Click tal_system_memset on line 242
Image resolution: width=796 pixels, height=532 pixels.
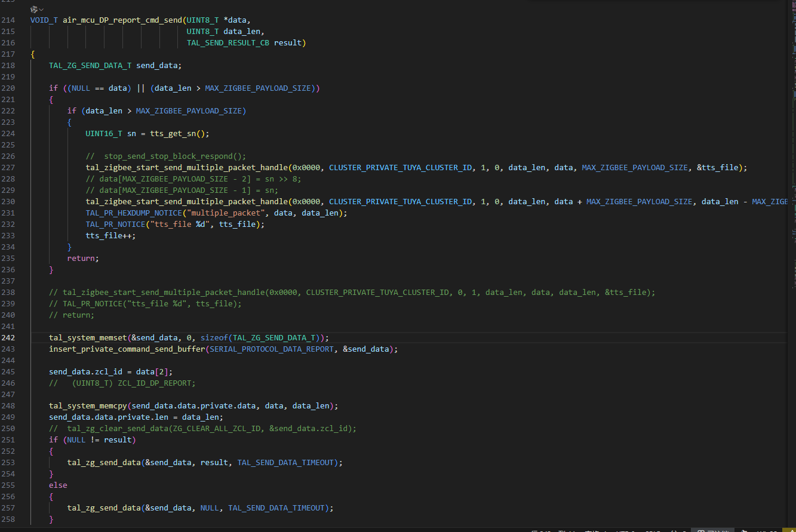pos(88,338)
